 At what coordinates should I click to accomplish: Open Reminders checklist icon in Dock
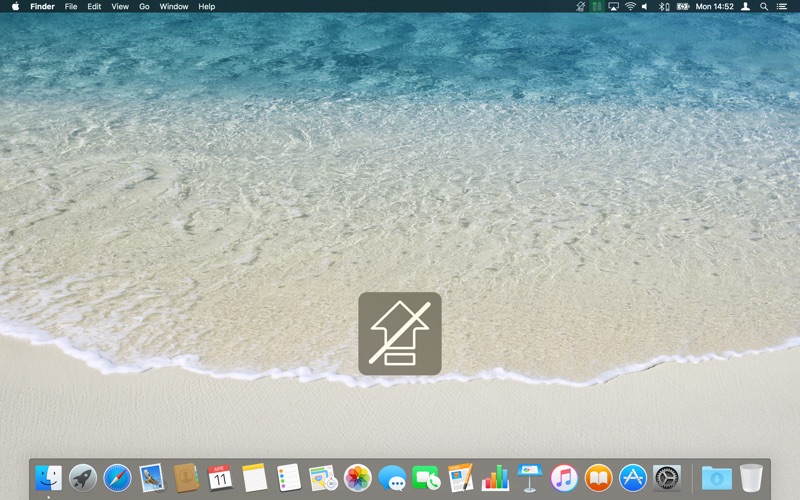(x=289, y=478)
